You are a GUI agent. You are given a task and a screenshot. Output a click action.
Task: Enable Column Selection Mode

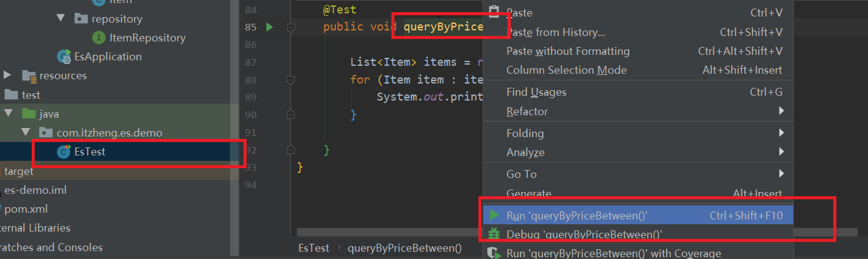pyautogui.click(x=638, y=70)
